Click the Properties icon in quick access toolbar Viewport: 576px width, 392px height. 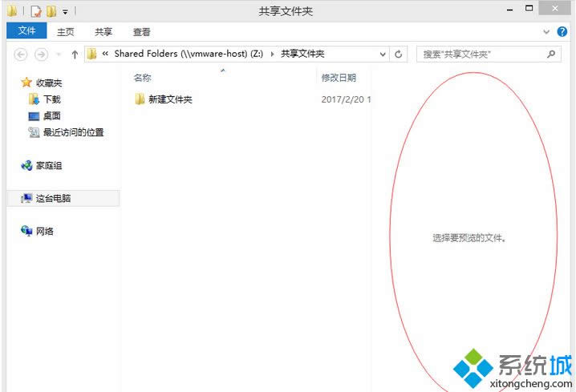coord(36,11)
